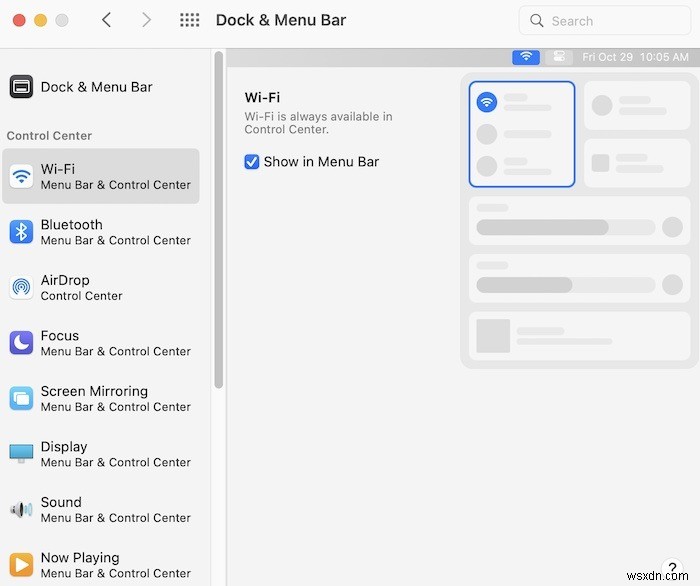The image size is (700, 586).
Task: Select the Wi-Fi icon in sidebar
Action: (x=21, y=176)
